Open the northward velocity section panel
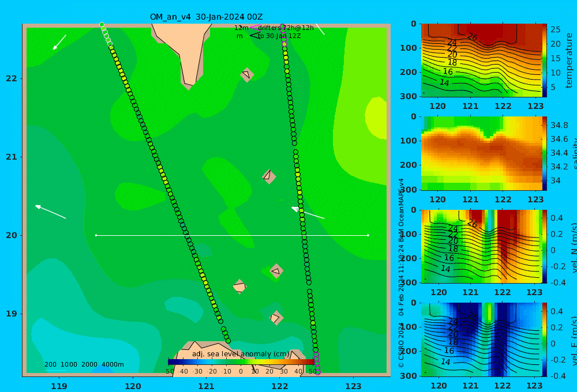This screenshot has width=577, height=392. click(x=482, y=246)
